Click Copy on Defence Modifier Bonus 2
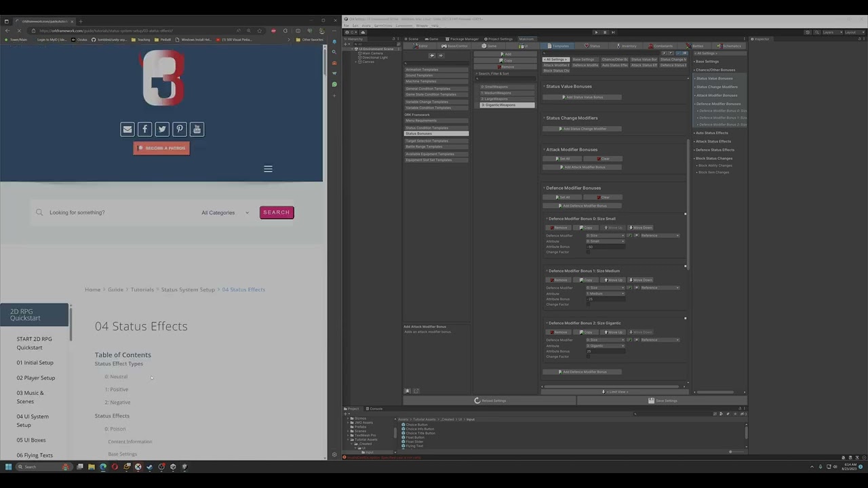868x488 pixels. (586, 332)
